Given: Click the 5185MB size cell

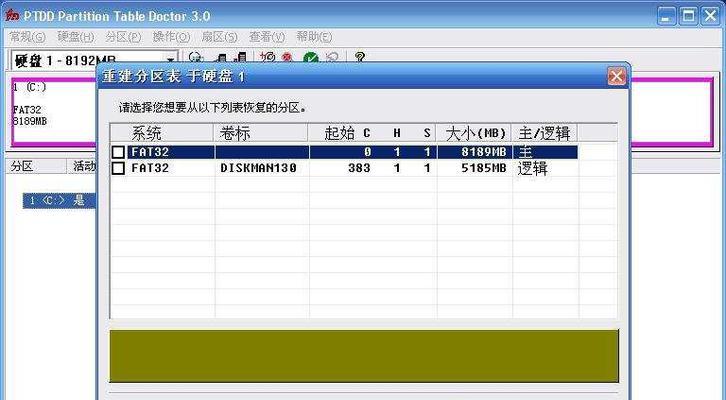Looking at the screenshot, I should click(484, 168).
